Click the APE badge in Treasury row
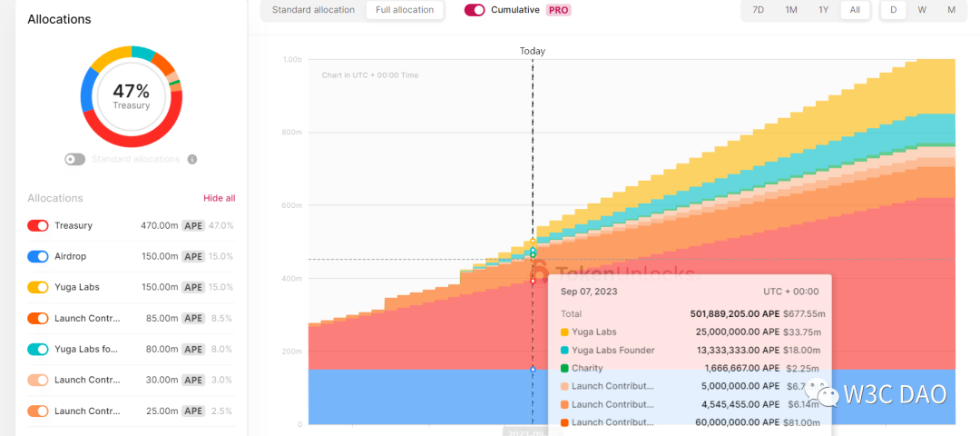 point(193,226)
